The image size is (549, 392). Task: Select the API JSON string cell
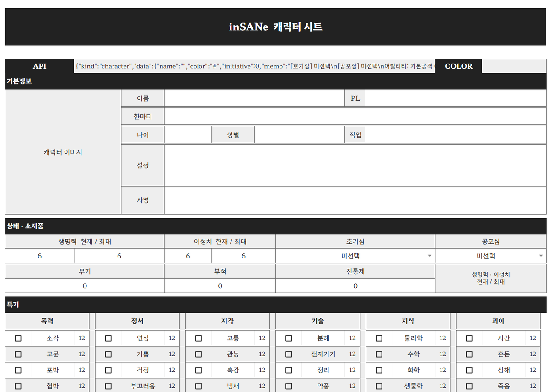click(x=254, y=66)
